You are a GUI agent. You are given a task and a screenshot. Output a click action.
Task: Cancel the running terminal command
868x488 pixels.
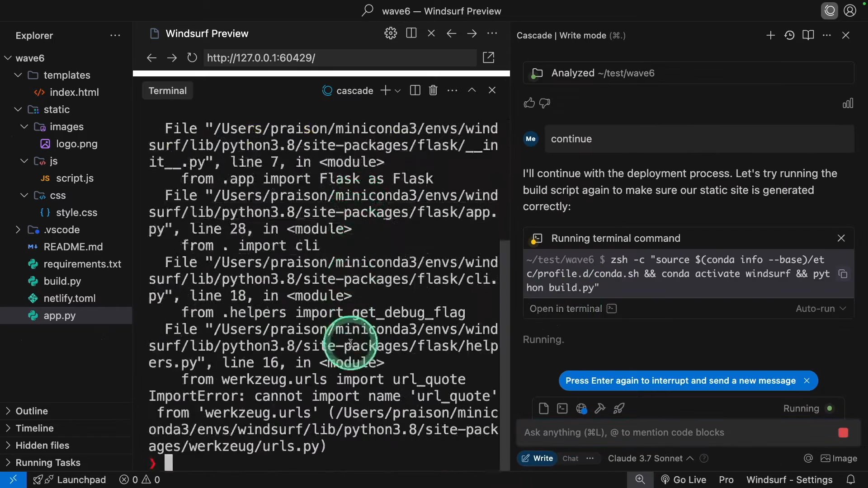[x=841, y=238]
